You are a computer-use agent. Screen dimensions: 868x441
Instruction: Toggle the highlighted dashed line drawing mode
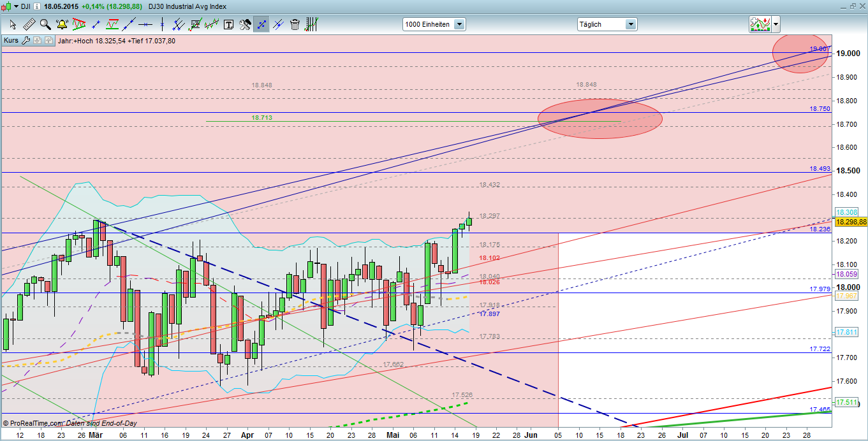[x=261, y=24]
